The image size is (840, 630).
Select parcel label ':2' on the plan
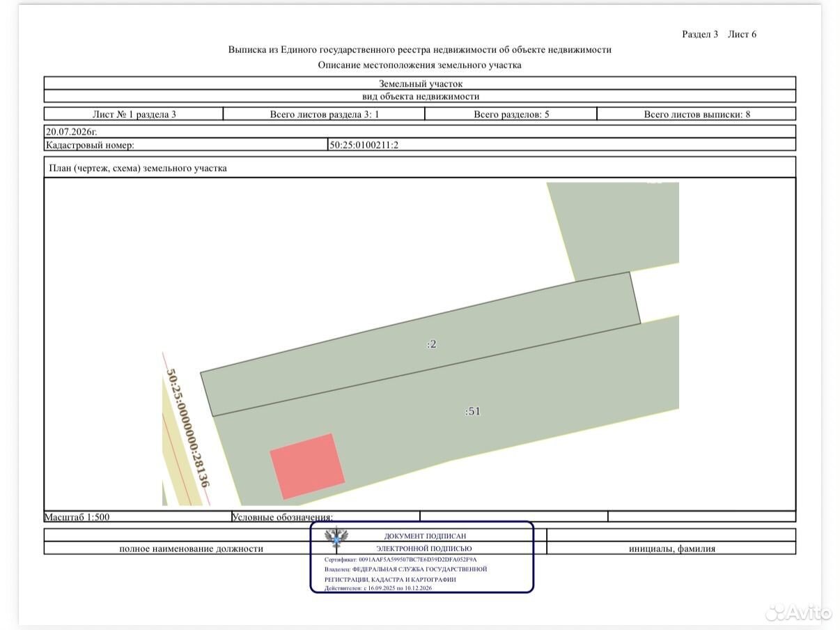(432, 344)
